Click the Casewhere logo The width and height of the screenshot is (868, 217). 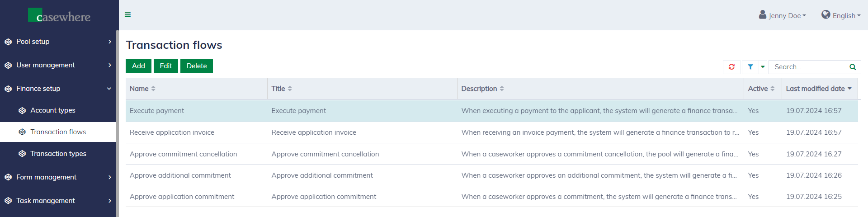[59, 16]
